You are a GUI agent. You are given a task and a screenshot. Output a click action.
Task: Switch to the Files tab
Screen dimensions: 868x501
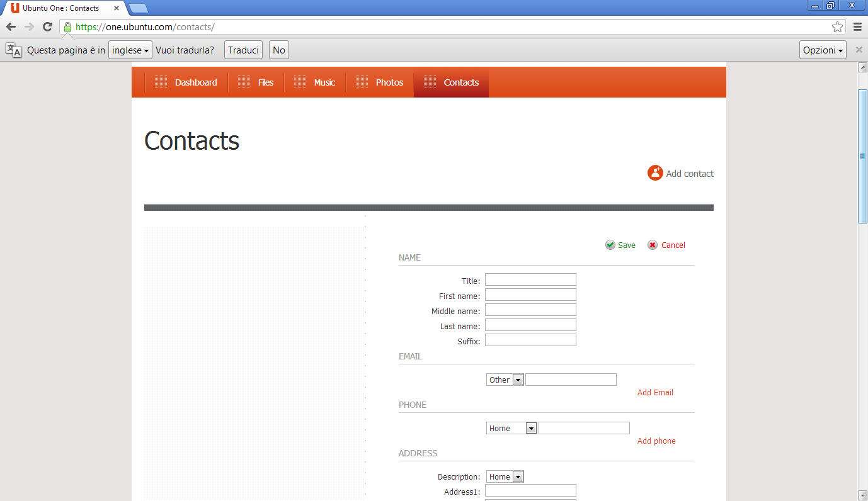tap(256, 82)
